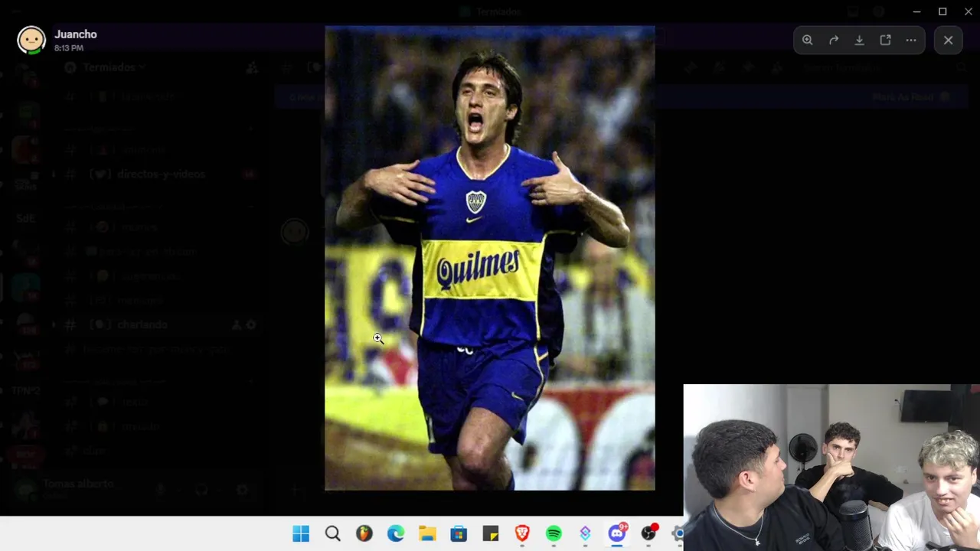The width and height of the screenshot is (980, 551).
Task: Click Juancho's avatar in the viewer header
Action: pos(31,40)
